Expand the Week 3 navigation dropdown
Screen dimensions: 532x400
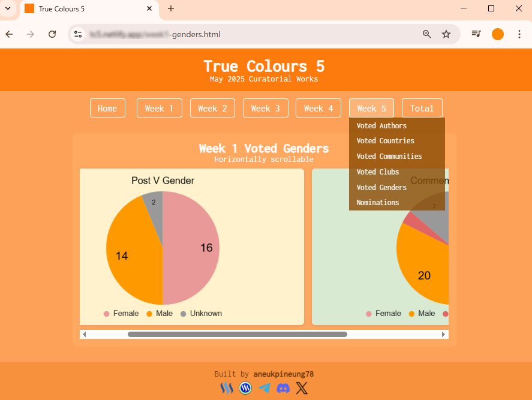pyautogui.click(x=265, y=108)
